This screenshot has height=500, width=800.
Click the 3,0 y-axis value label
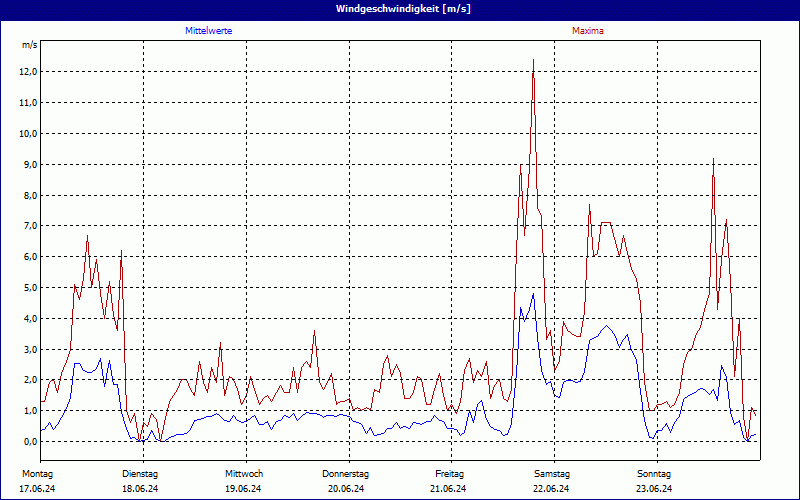tap(28, 349)
